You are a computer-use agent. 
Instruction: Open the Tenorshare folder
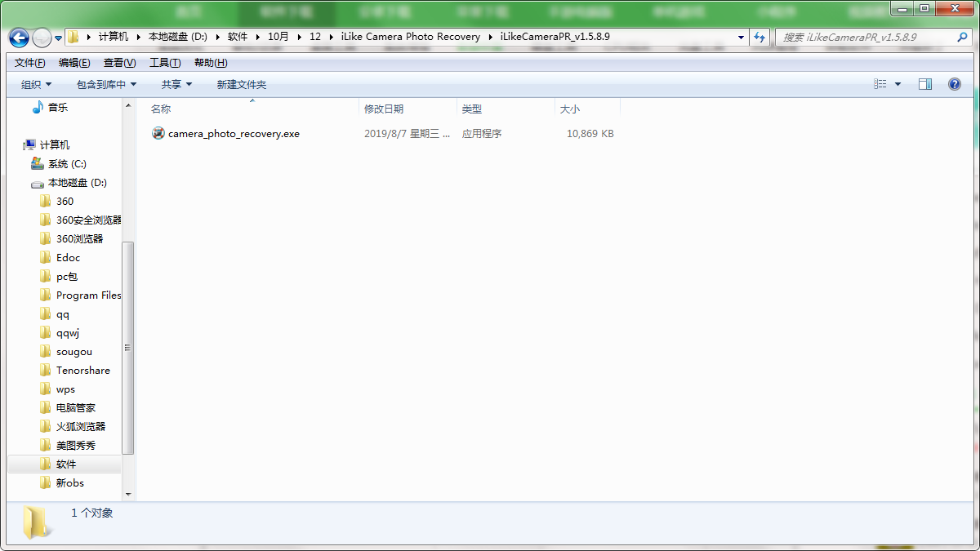tap(83, 370)
